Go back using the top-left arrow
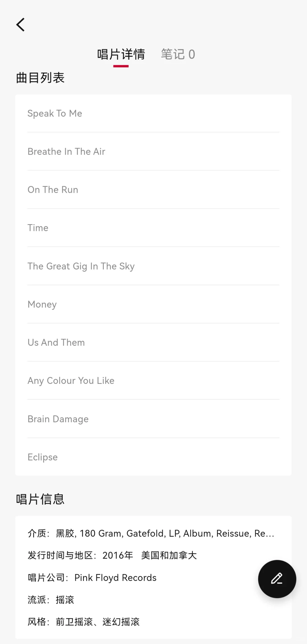 tap(20, 25)
